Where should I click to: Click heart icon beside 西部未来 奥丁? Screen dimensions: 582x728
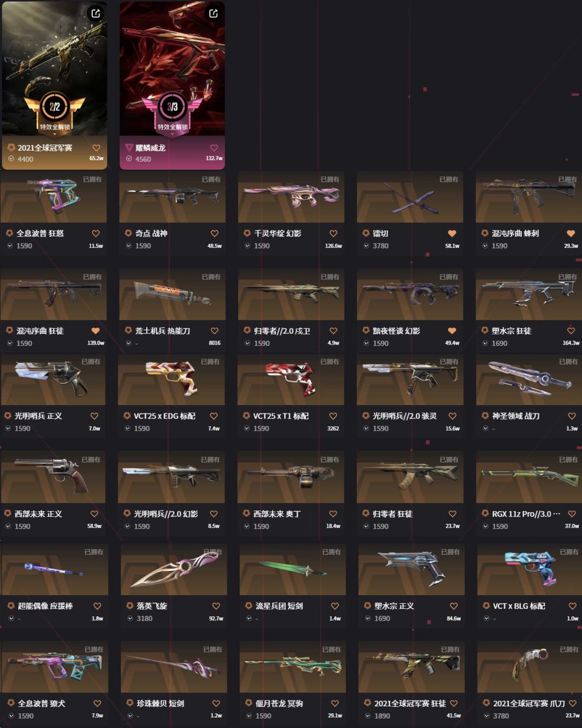(x=333, y=514)
